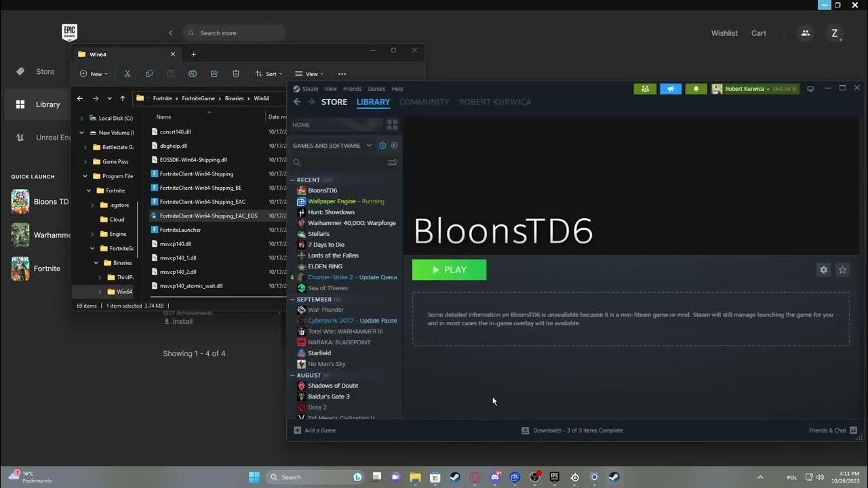Open Cart in Epic Games
868x488 pixels.
click(x=759, y=33)
